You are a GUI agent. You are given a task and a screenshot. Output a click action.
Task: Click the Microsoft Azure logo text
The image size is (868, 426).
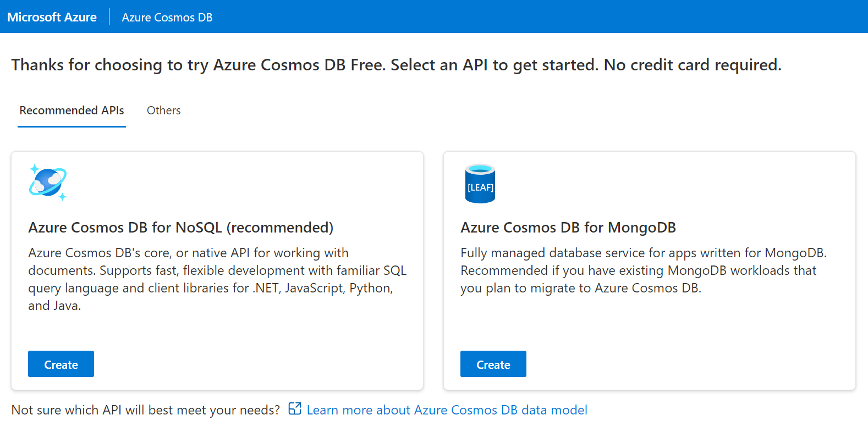click(52, 17)
